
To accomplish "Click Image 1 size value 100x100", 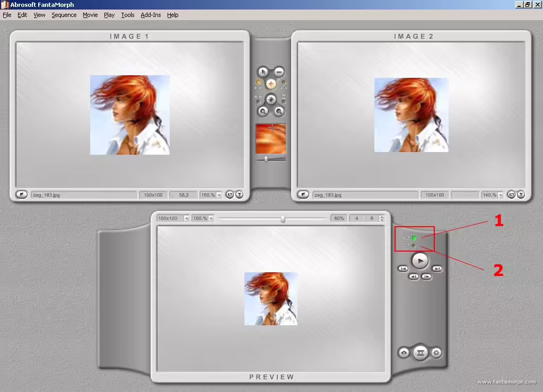I will [x=153, y=195].
